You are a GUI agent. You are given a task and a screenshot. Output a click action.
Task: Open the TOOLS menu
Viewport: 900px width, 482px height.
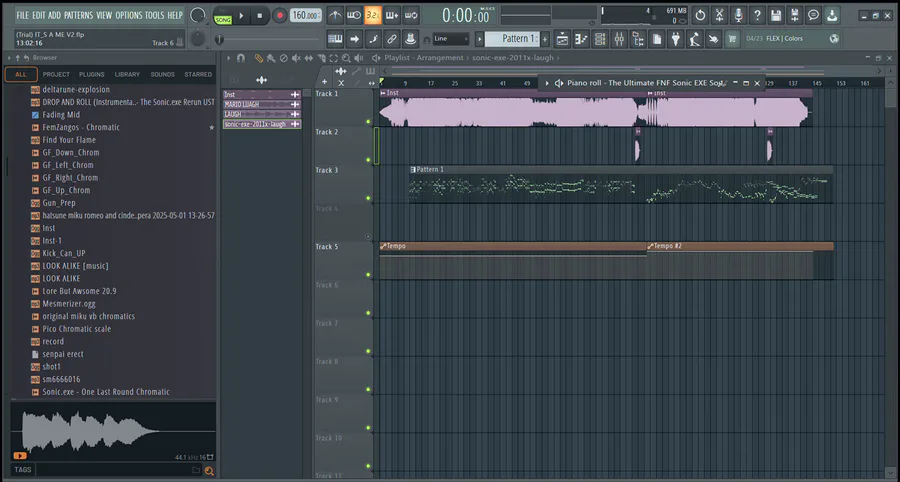tap(154, 15)
